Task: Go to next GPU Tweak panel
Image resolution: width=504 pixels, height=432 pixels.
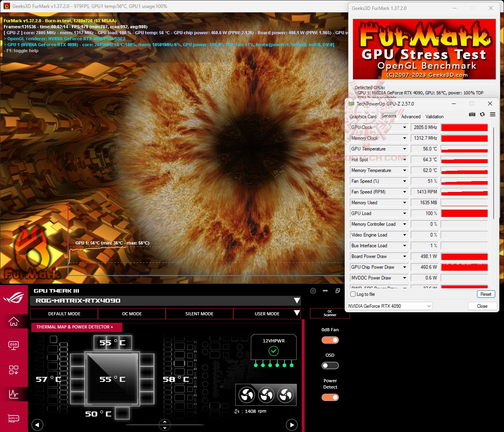Action: click(x=292, y=425)
